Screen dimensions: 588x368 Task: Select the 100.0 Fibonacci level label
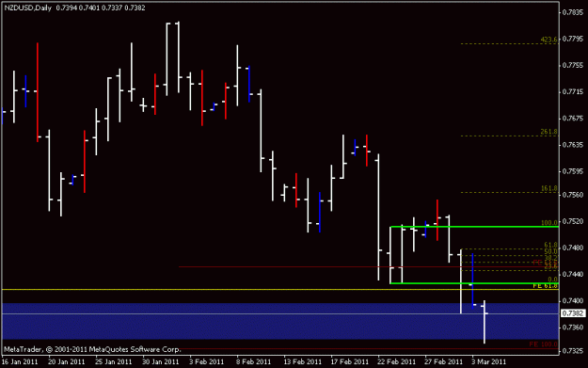tap(549, 223)
